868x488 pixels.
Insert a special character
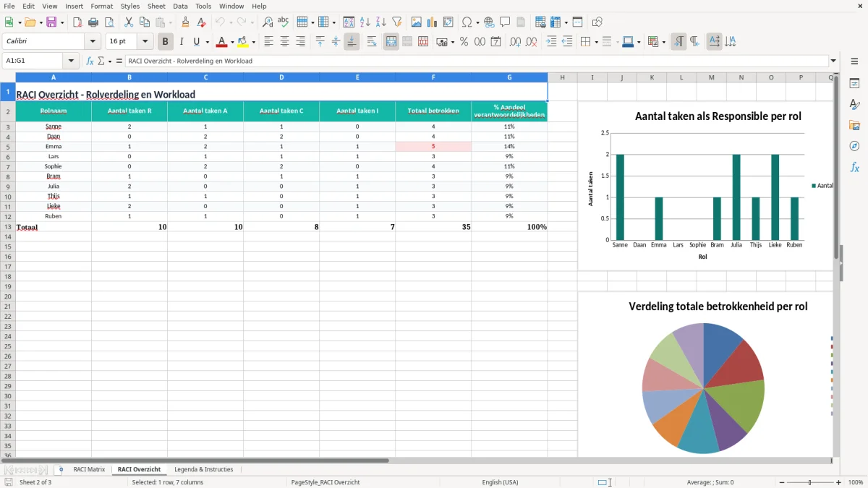coord(467,22)
